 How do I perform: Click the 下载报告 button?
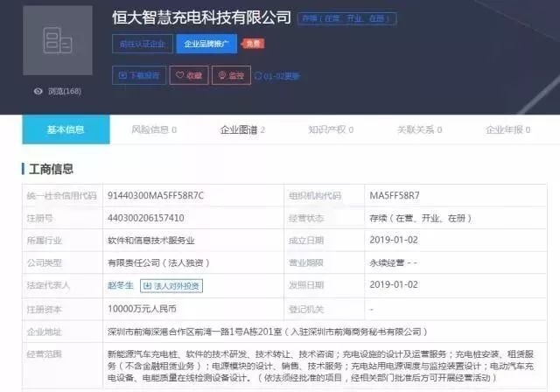[139, 75]
